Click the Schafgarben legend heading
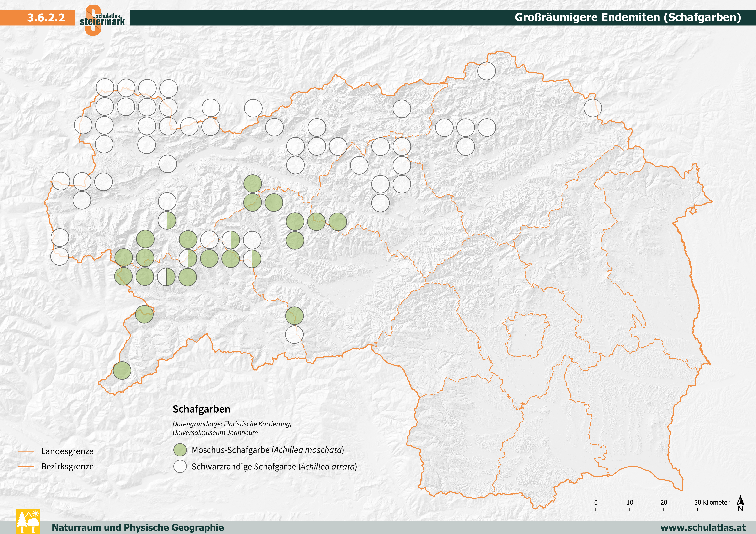The height and width of the screenshot is (534, 756). (x=201, y=409)
